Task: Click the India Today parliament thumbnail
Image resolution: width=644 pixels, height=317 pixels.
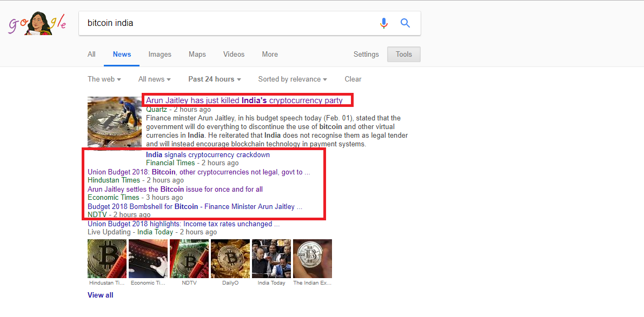Action: coord(271,259)
